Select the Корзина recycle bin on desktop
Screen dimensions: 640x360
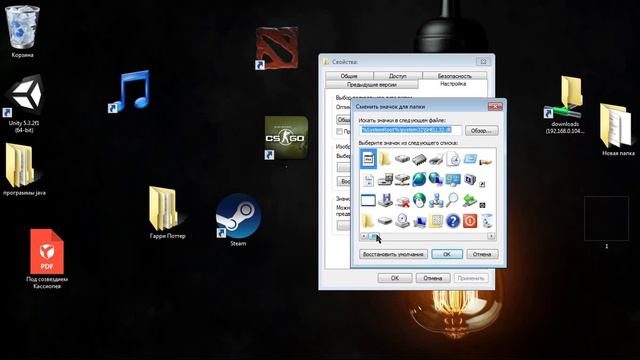22,32
